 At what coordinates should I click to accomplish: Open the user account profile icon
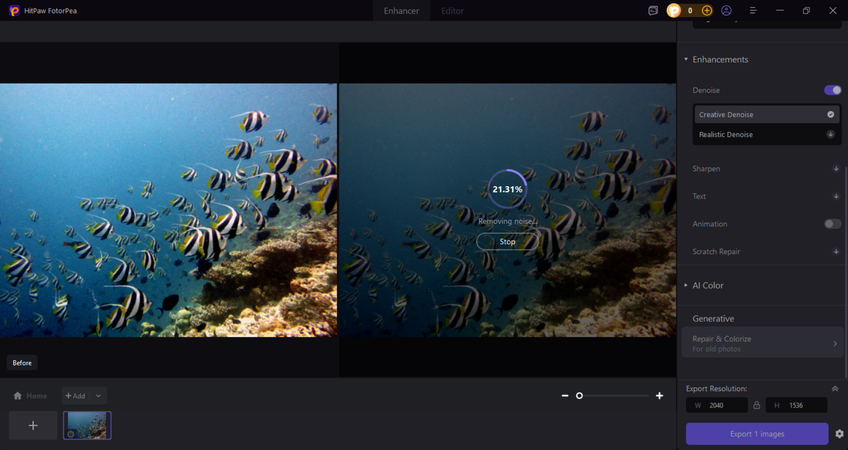pos(726,10)
